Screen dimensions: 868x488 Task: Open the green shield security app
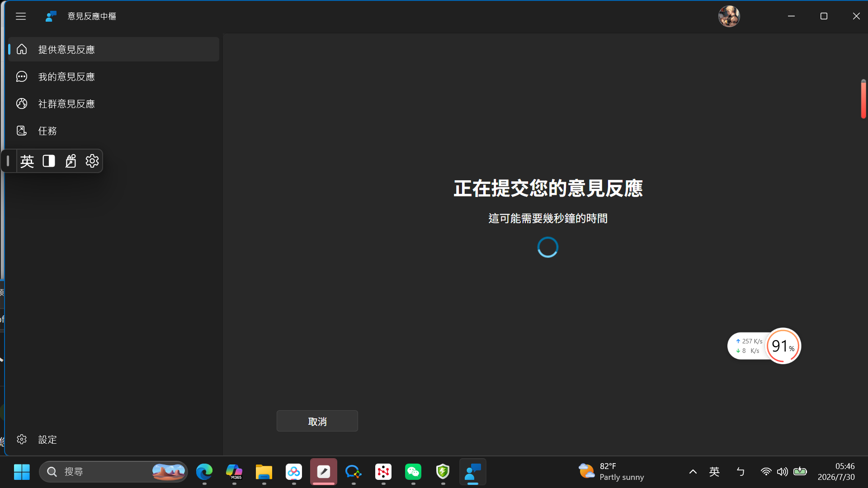click(x=443, y=472)
